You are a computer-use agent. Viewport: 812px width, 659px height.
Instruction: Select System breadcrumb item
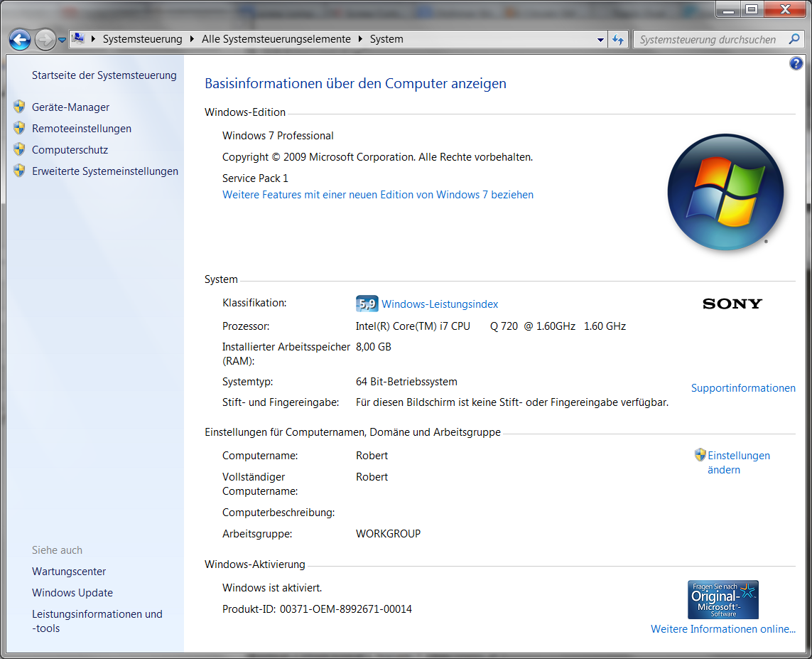click(x=386, y=39)
